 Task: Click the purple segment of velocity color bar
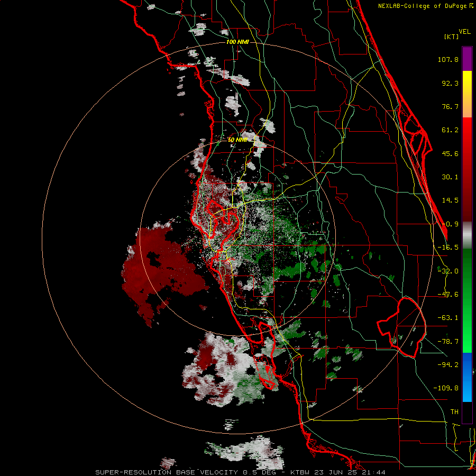[x=467, y=59]
